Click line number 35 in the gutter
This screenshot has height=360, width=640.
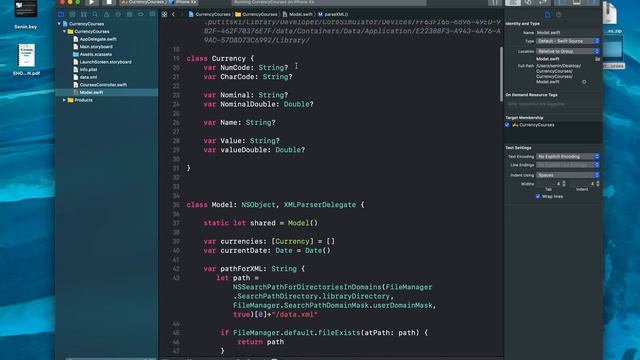[176, 205]
